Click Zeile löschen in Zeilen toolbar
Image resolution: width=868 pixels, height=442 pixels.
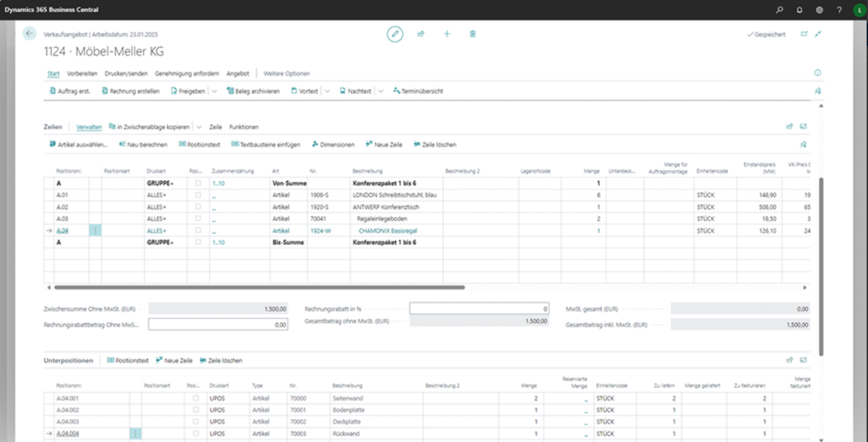pyautogui.click(x=435, y=145)
